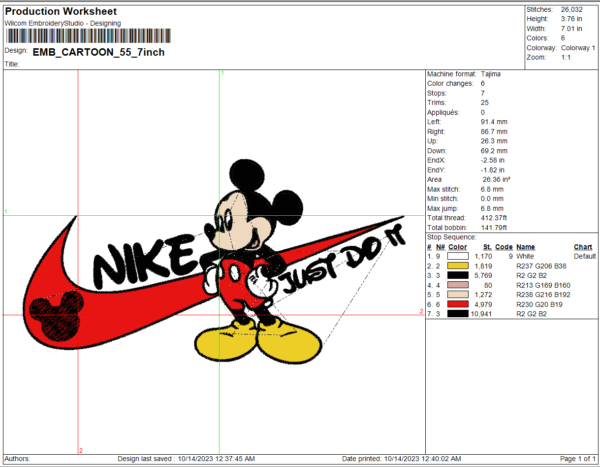Click the 'Color' column header
Screen dimensions: 600x467
pyautogui.click(x=458, y=247)
